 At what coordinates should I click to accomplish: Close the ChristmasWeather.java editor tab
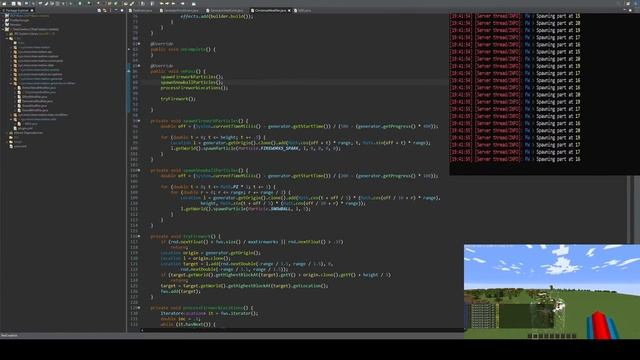click(x=289, y=10)
